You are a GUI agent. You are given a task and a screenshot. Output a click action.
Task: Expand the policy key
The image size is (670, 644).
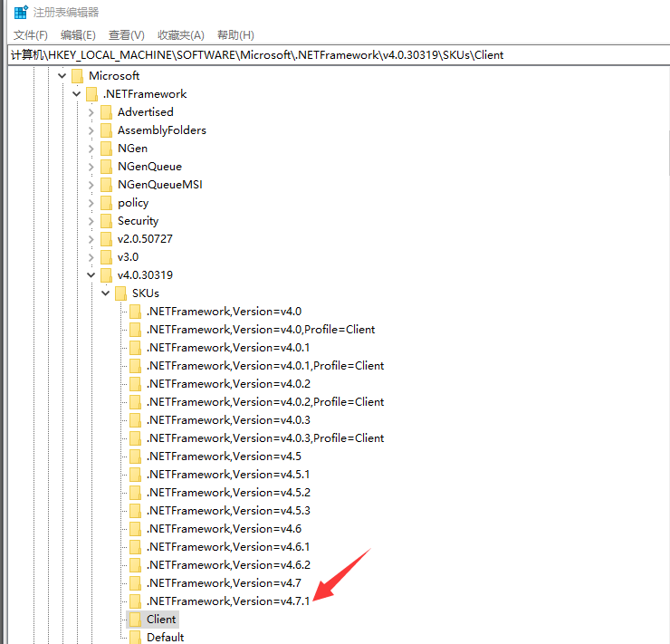tap(91, 203)
